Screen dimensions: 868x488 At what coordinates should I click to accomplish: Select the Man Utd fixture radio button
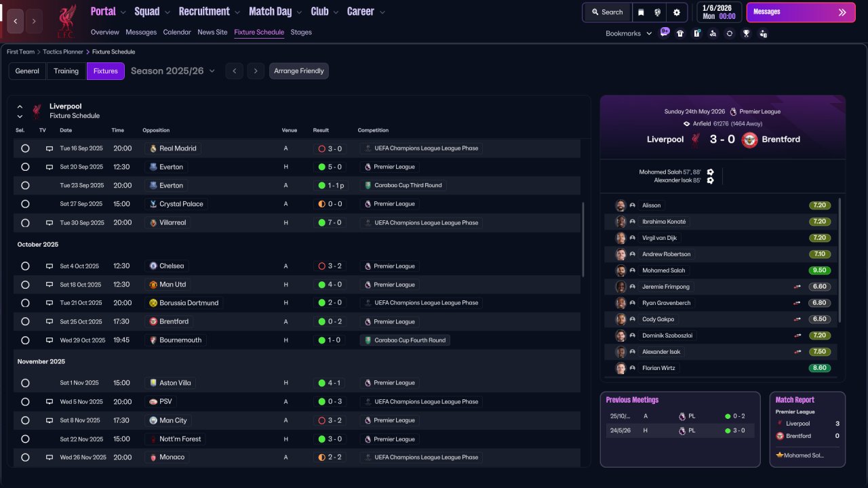25,285
